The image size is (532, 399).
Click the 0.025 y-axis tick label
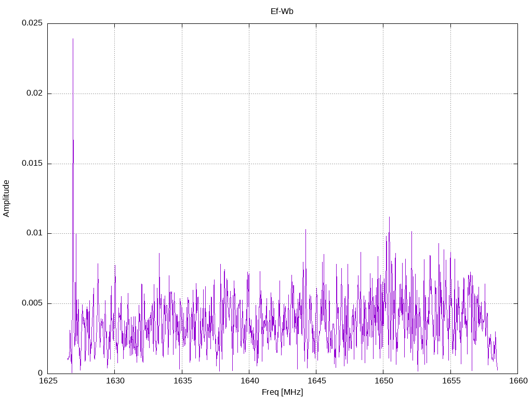[x=32, y=23]
